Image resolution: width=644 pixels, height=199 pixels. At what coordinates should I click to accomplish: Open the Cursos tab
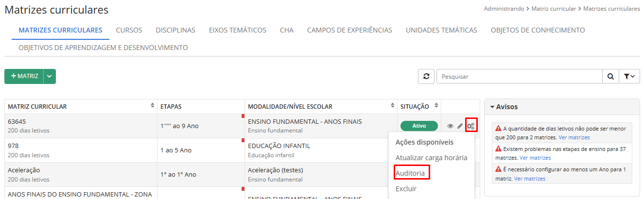129,30
